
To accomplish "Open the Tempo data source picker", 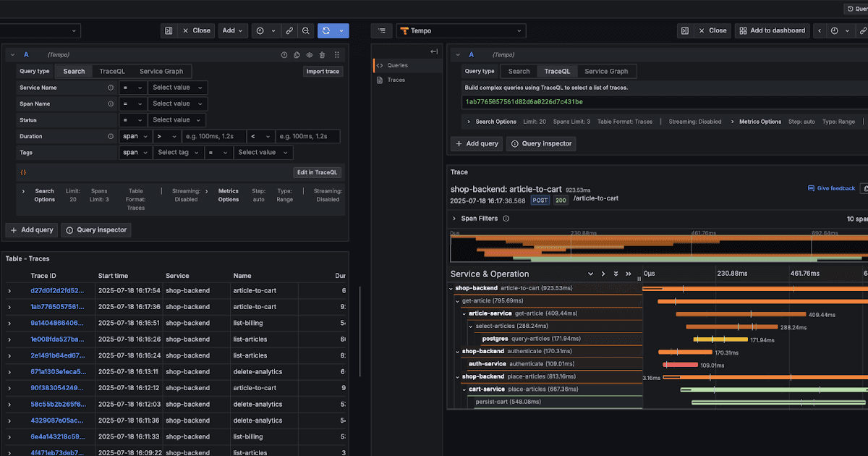I will point(463,30).
